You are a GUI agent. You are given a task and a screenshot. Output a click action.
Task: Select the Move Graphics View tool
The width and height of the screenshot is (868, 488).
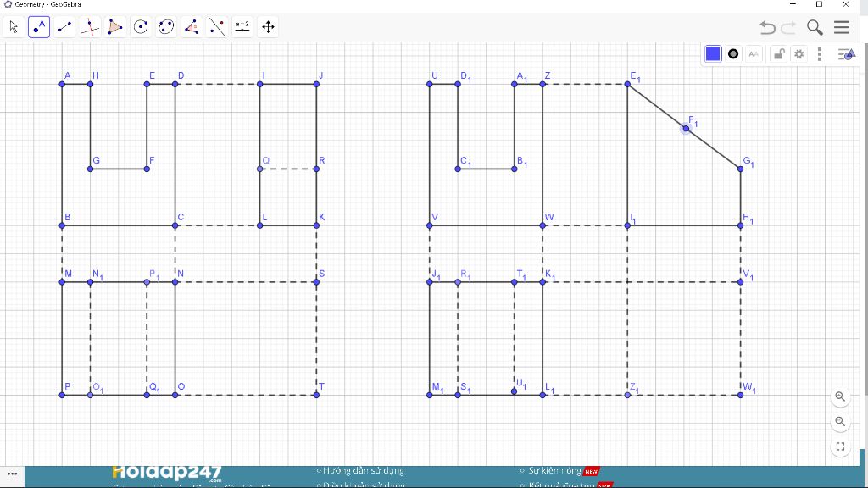(x=268, y=26)
